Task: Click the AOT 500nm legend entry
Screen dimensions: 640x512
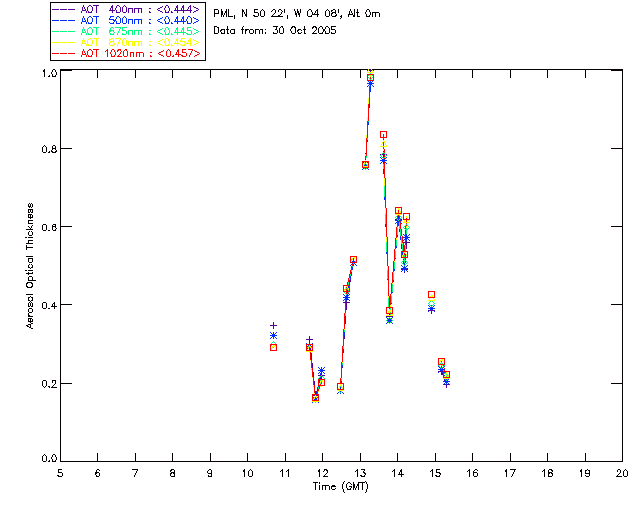Action: pyautogui.click(x=127, y=20)
